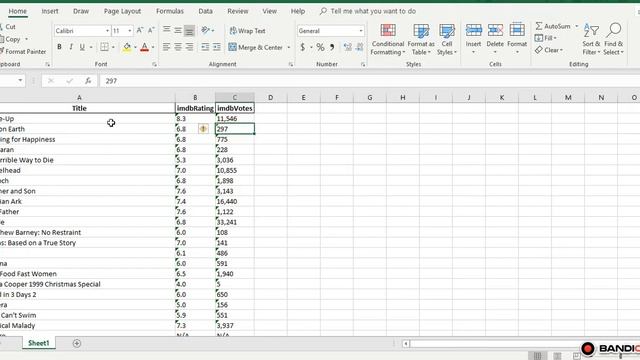Click Format Painter

pyautogui.click(x=23, y=51)
